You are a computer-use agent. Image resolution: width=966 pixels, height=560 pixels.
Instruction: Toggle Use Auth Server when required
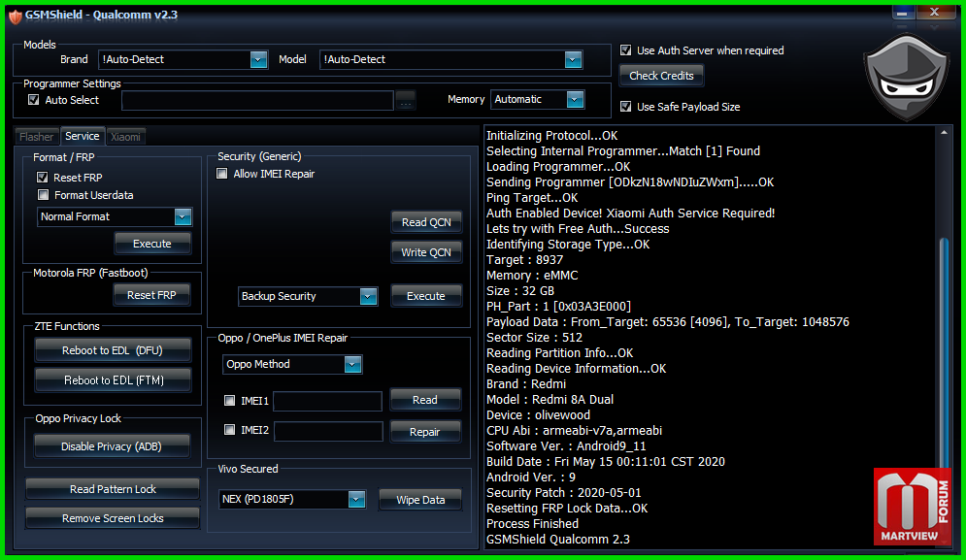626,50
